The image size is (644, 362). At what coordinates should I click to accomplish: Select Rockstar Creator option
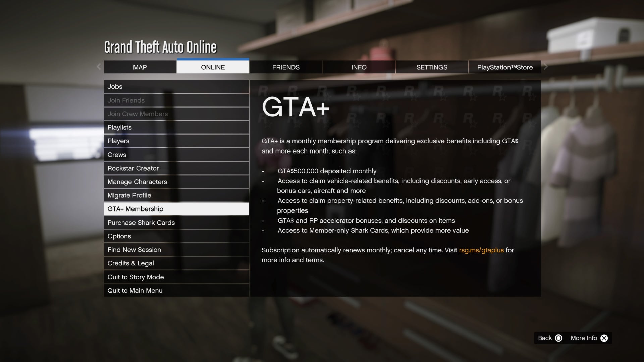pyautogui.click(x=176, y=168)
